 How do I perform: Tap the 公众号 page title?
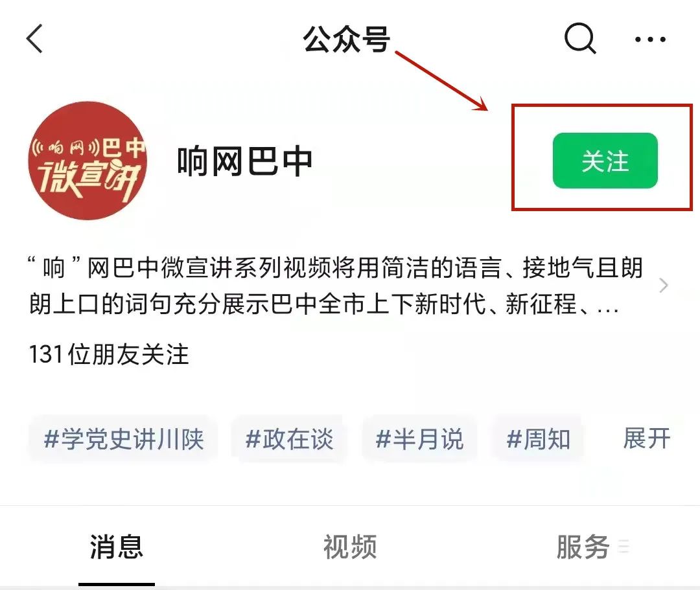[346, 40]
